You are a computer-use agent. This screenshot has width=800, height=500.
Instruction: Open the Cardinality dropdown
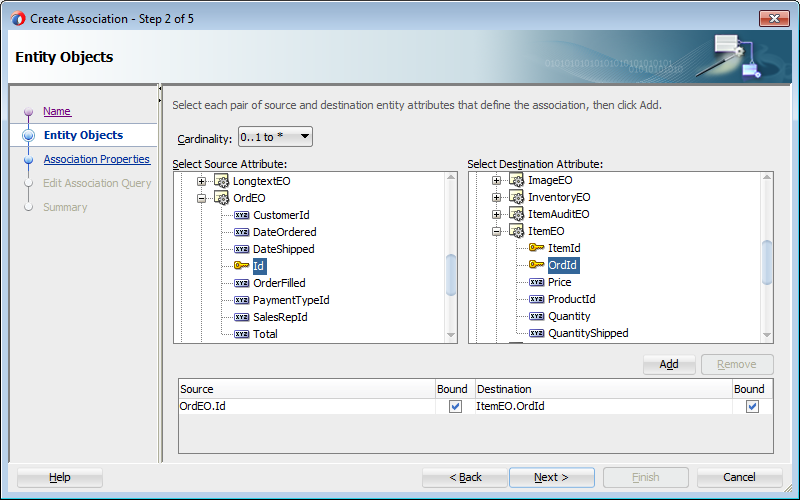click(276, 137)
